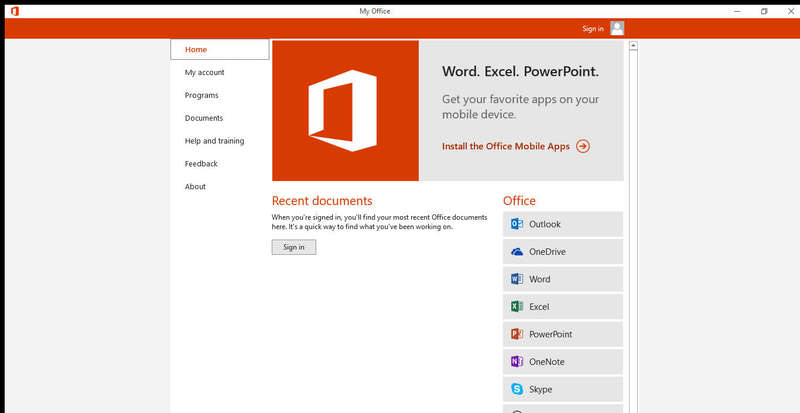800x413 pixels.
Task: Open the About page
Action: [195, 187]
